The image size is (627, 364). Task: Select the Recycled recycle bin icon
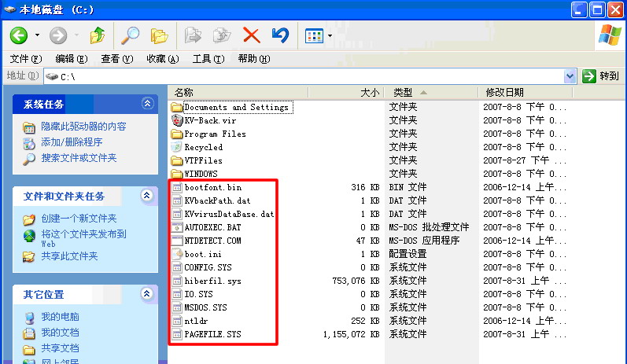click(x=177, y=148)
